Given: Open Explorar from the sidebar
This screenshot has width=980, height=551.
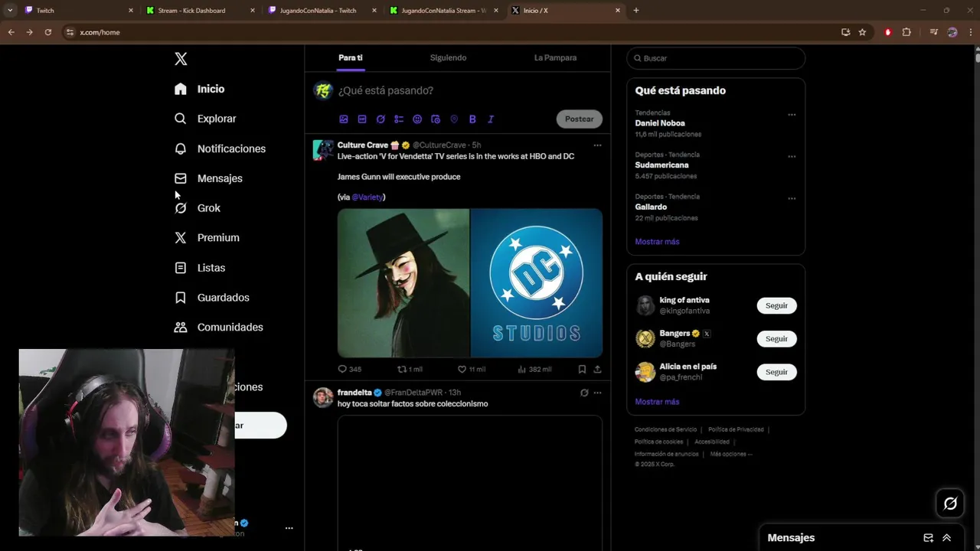Looking at the screenshot, I should coord(205,119).
